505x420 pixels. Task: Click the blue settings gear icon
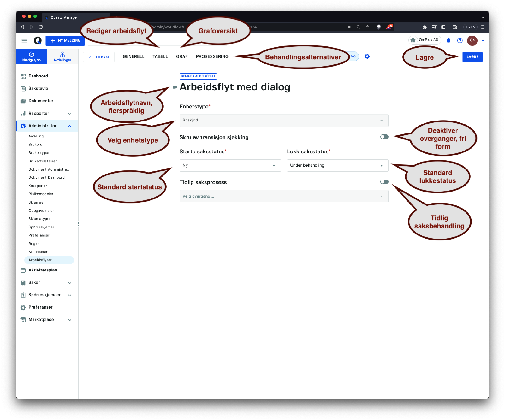tap(367, 56)
